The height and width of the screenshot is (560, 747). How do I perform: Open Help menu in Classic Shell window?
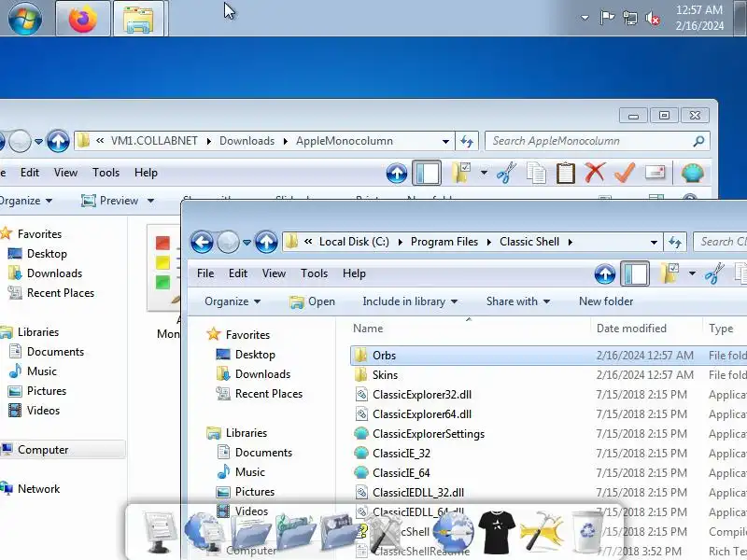pos(354,273)
